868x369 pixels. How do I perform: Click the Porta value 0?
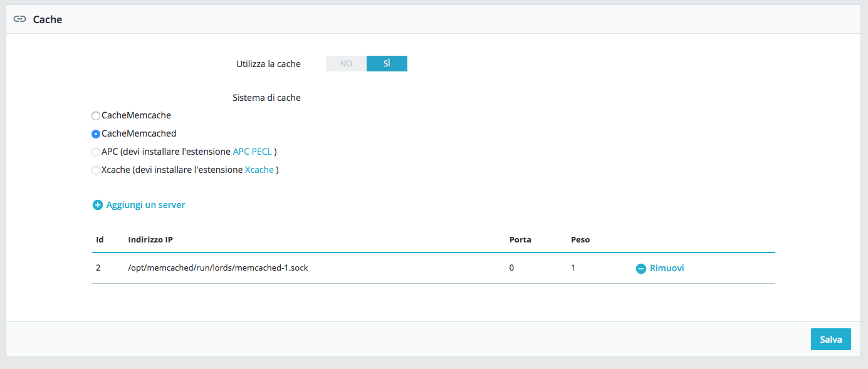[x=512, y=268]
